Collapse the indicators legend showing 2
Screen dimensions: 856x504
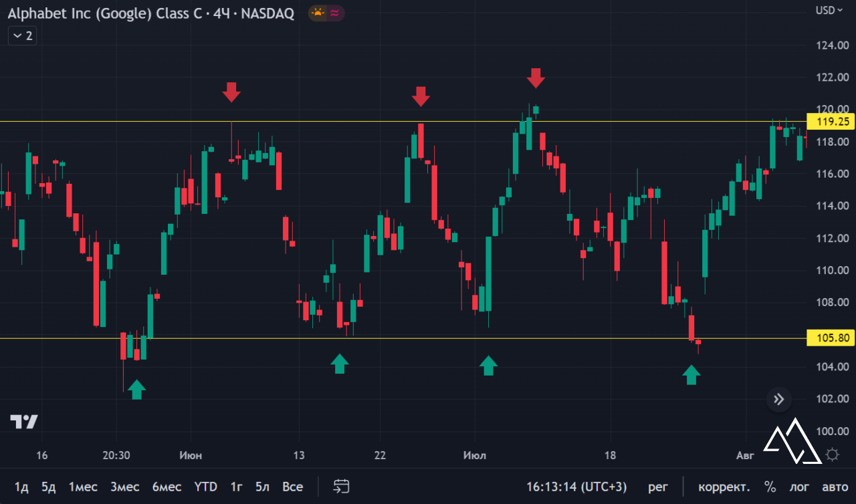(22, 35)
